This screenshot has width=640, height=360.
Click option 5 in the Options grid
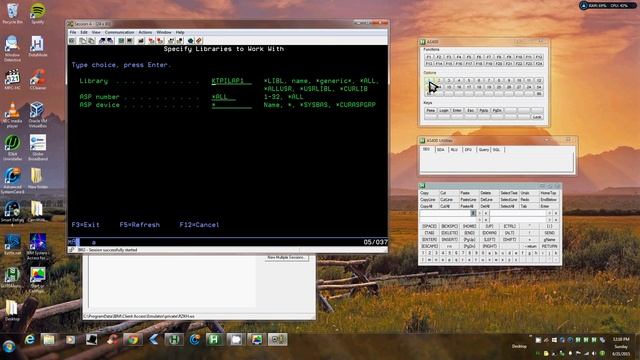[469, 80]
